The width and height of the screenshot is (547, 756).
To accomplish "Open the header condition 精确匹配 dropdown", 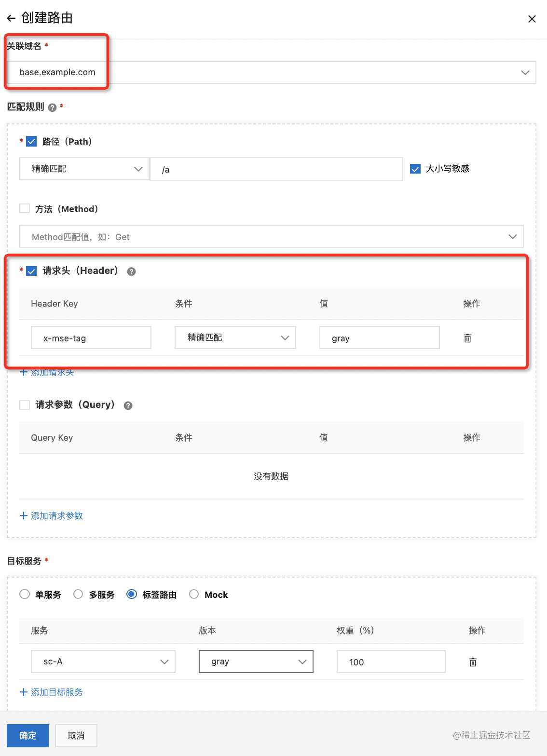I will pos(235,337).
